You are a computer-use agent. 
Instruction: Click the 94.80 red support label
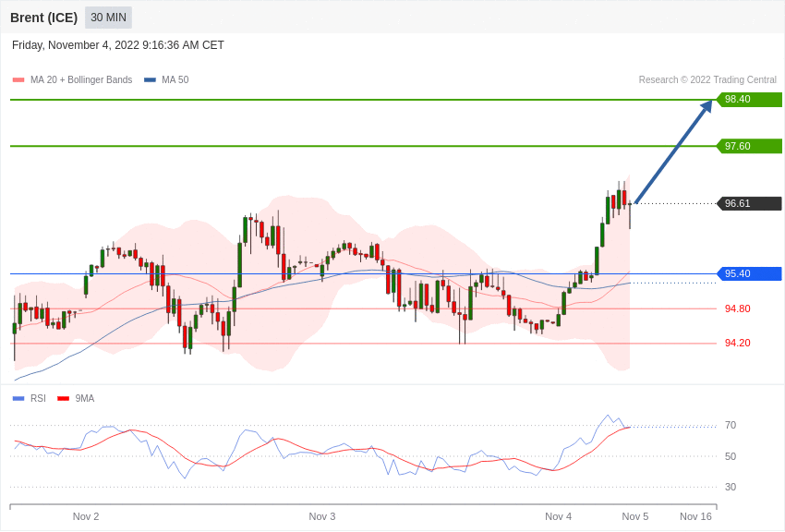coord(737,308)
